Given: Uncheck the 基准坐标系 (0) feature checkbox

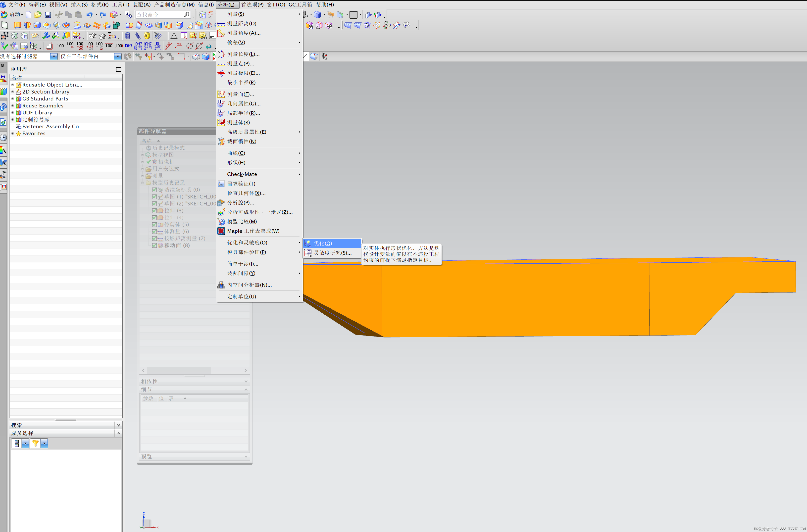Looking at the screenshot, I should point(154,190).
